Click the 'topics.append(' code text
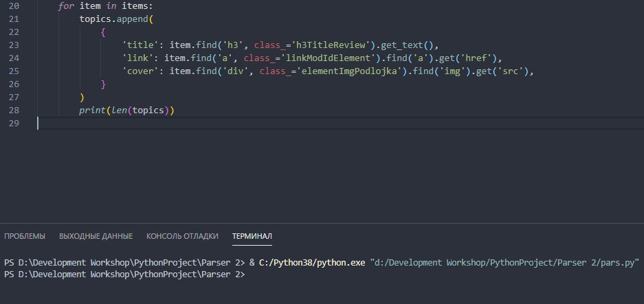This screenshot has width=644, height=304. (116, 19)
